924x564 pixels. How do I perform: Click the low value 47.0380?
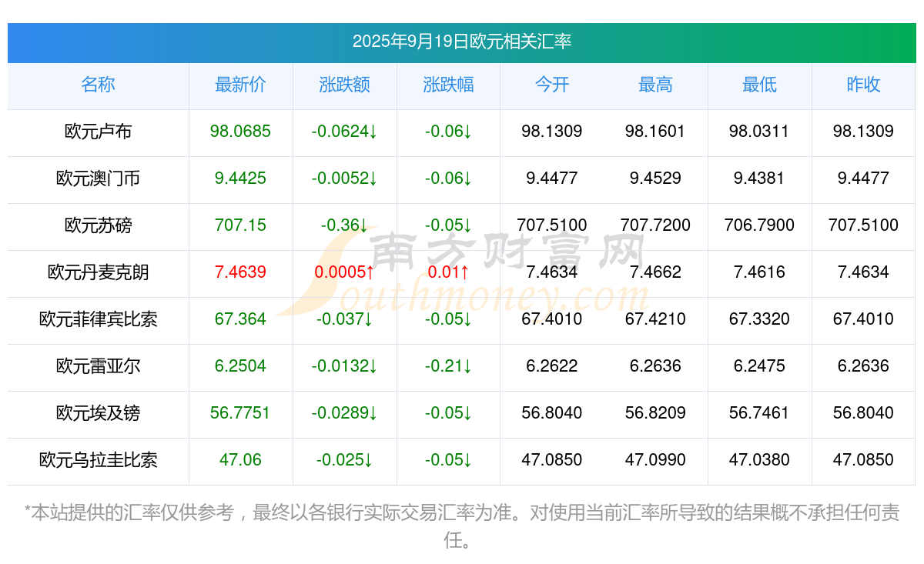(759, 460)
